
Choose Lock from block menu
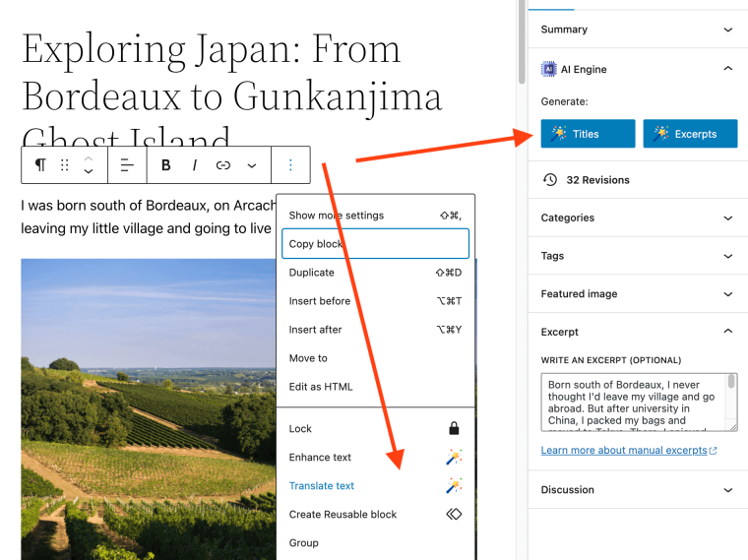(x=375, y=428)
